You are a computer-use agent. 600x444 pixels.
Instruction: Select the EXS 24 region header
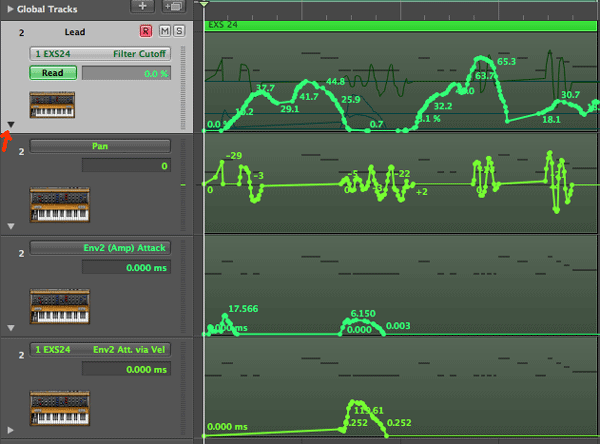(400, 23)
